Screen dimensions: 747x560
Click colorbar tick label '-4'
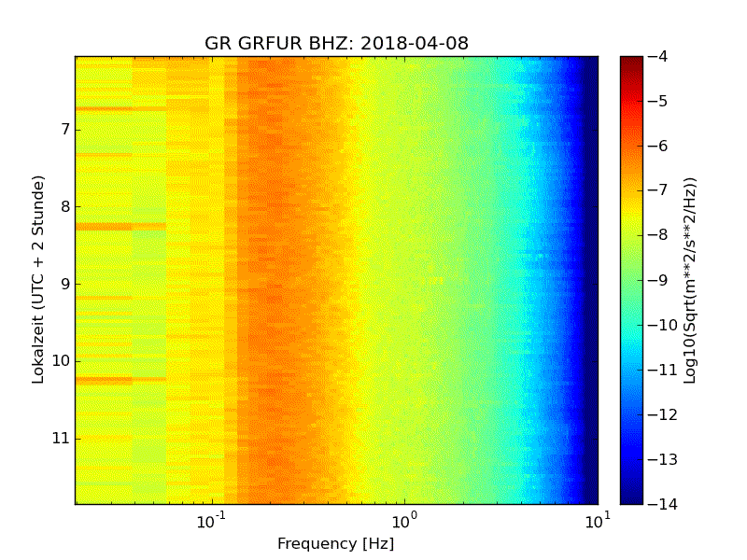pyautogui.click(x=657, y=57)
